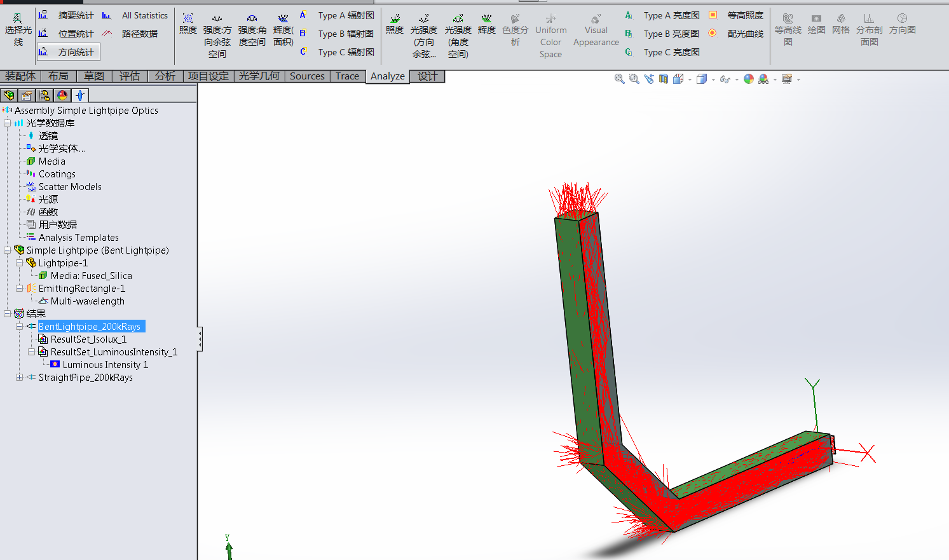The image size is (949, 560).
Task: Open the display style dropdown arrow
Action: tap(713, 79)
